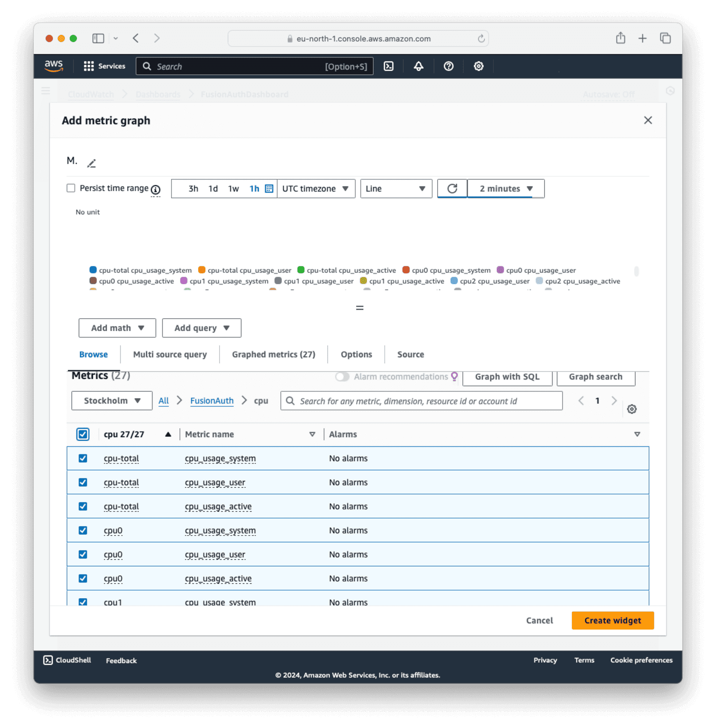This screenshot has height=728, width=716.
Task: Toggle the select-all cpu 27/27 checkbox
Action: (x=83, y=434)
